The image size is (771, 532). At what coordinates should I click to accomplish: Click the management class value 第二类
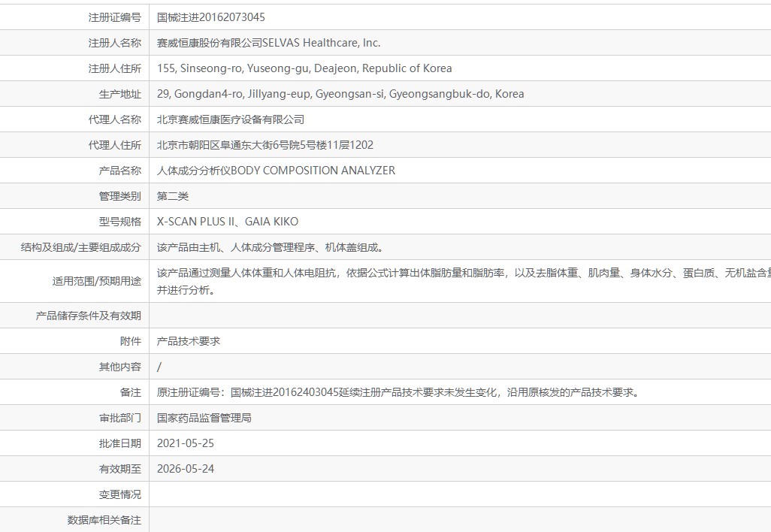coord(173,196)
